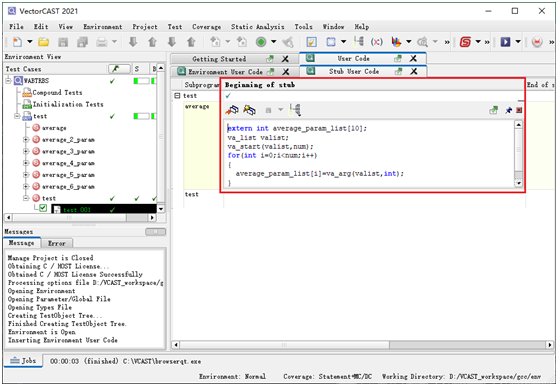Select Compound Tests tree item
Viewport: 558px width, 386px height.
click(57, 92)
